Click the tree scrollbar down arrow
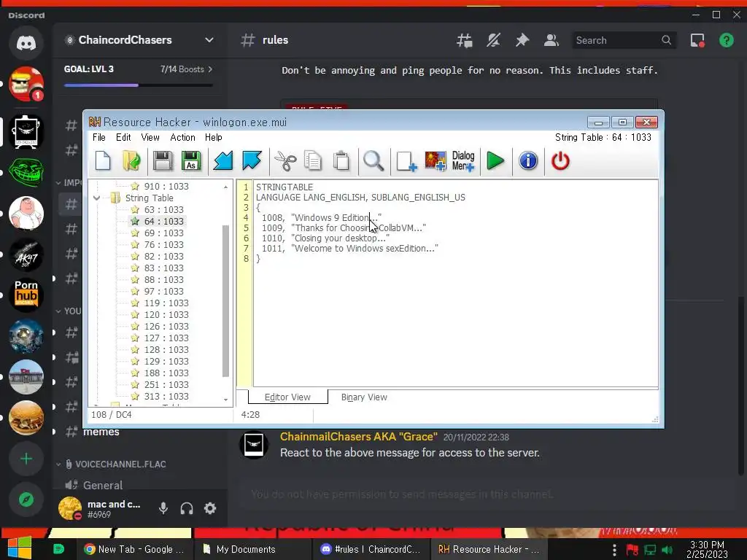 click(x=226, y=400)
